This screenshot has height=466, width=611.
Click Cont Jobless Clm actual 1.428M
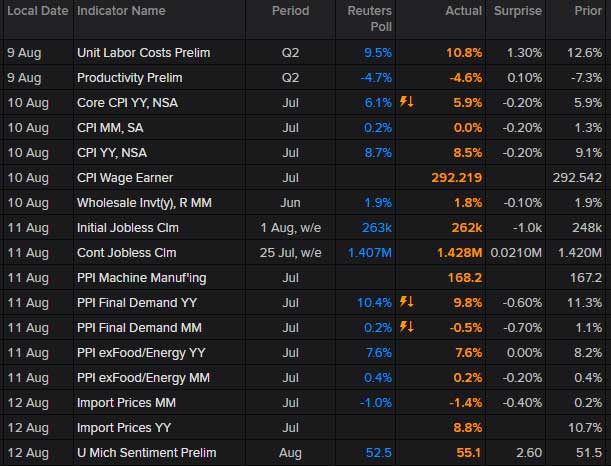(459, 252)
